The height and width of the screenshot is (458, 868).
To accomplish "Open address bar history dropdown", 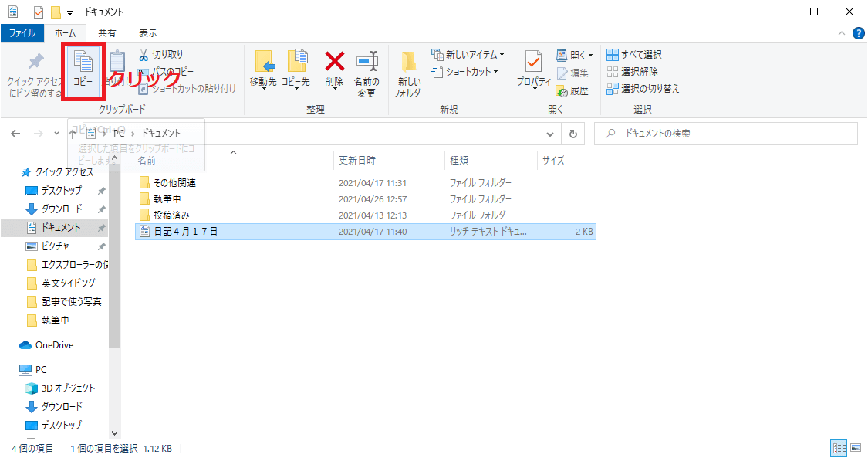I will (549, 134).
